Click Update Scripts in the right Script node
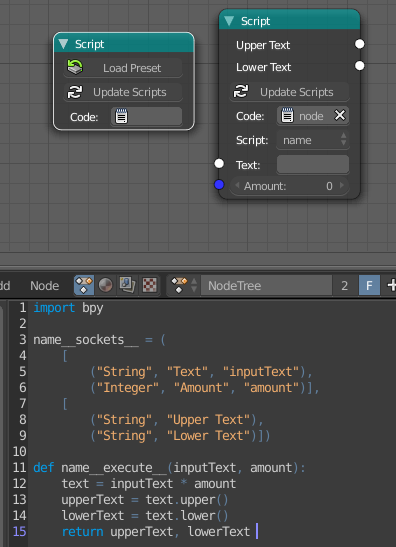Viewport: 396px width, 547px height. pyautogui.click(x=290, y=92)
